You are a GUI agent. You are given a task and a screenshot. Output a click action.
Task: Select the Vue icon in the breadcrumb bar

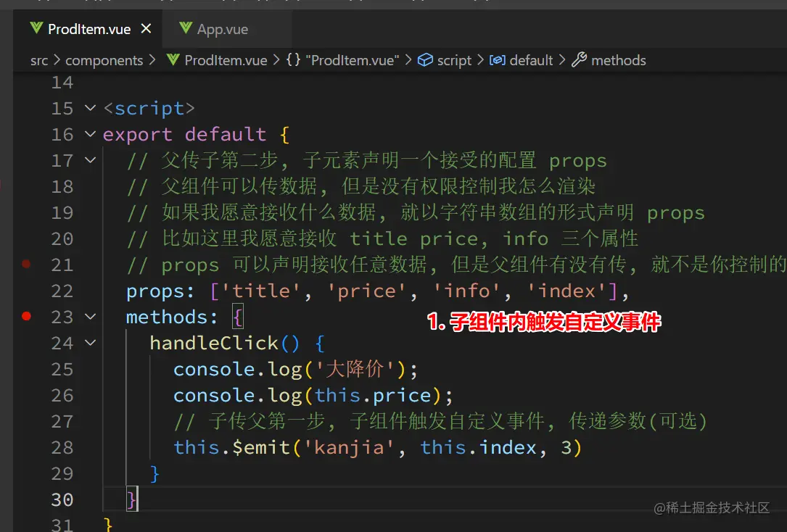[172, 60]
